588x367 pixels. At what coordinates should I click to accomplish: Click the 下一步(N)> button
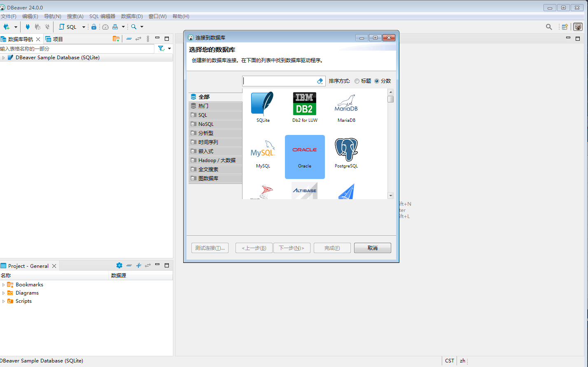pyautogui.click(x=292, y=248)
